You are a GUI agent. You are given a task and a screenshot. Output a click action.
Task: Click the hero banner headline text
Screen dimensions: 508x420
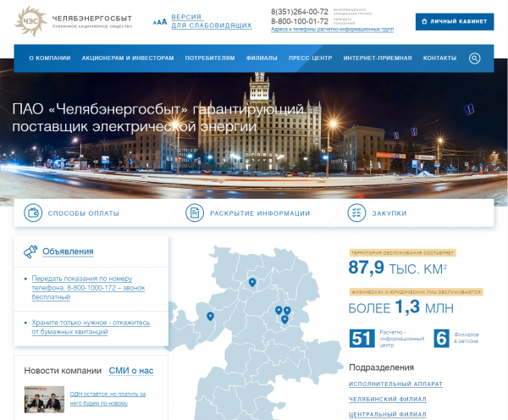(x=158, y=118)
